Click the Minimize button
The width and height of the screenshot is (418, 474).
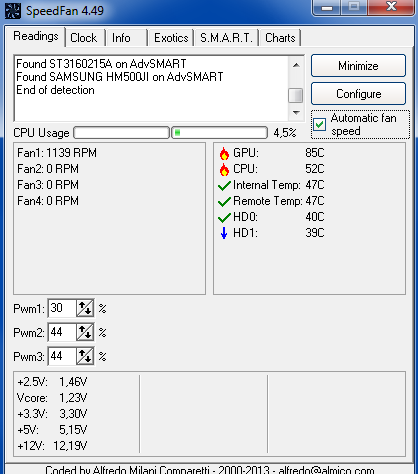(358, 66)
